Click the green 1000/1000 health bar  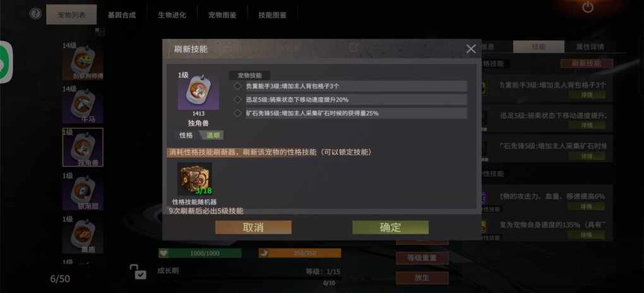coord(200,253)
